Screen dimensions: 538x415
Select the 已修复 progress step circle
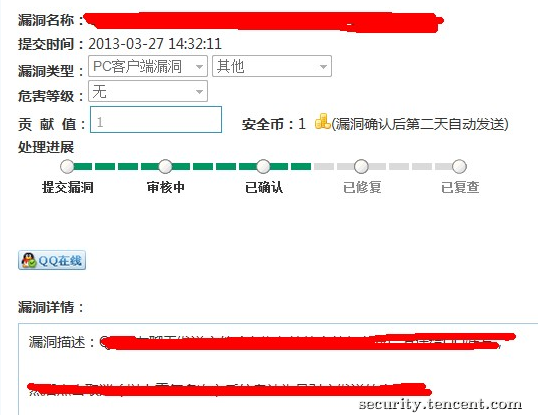(x=361, y=166)
